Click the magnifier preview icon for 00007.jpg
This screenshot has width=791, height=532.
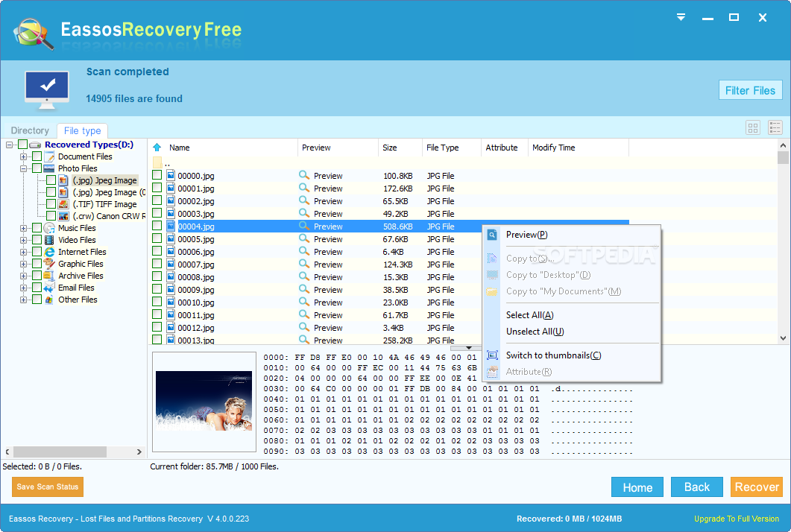tap(303, 264)
